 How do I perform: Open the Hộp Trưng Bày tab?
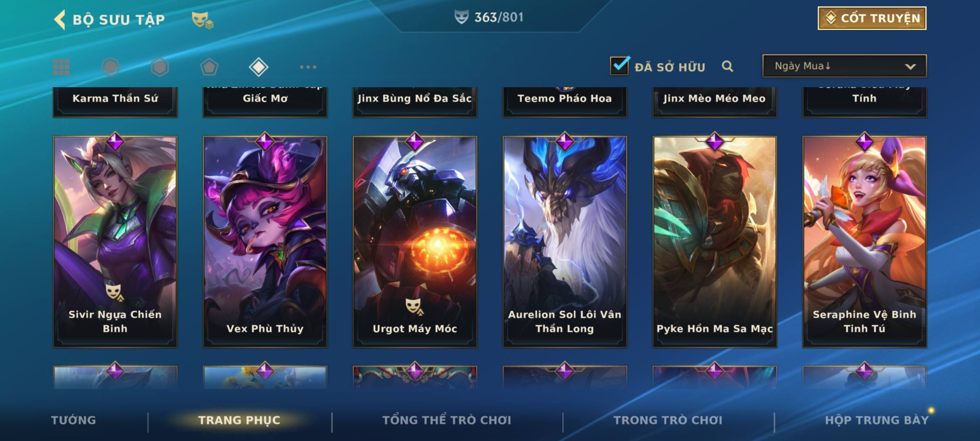click(x=877, y=420)
